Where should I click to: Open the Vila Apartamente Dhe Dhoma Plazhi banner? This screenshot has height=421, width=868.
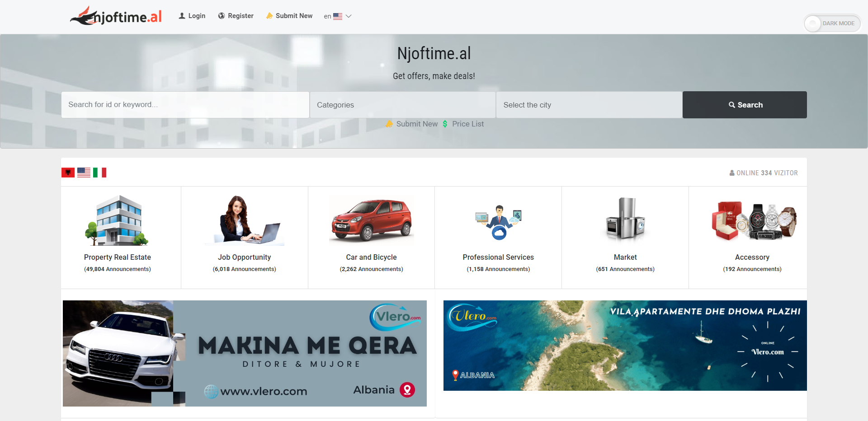pyautogui.click(x=625, y=346)
